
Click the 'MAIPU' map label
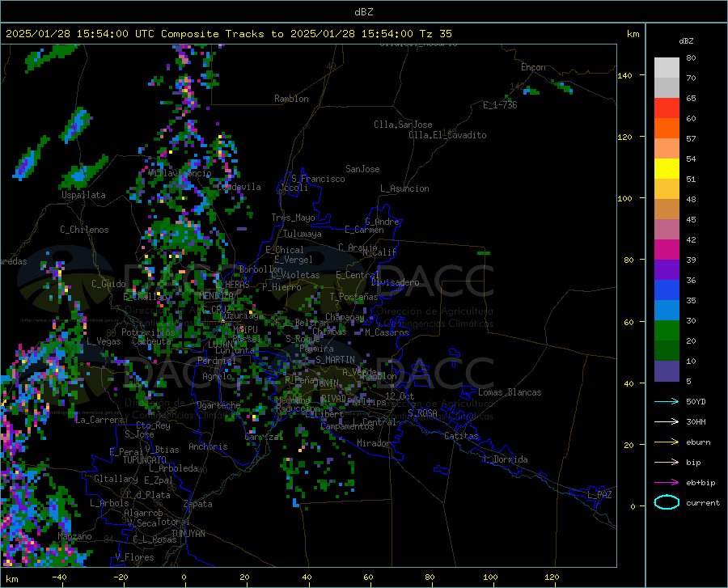click(245, 329)
